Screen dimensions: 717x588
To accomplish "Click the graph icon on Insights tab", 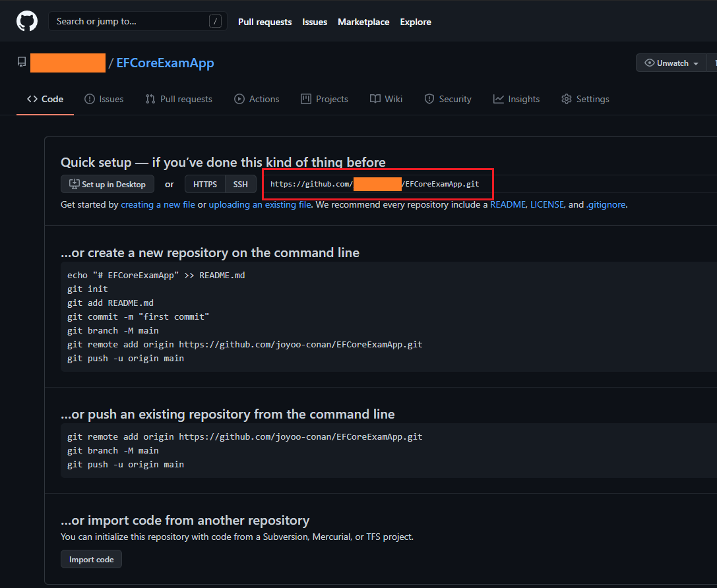I will coord(499,99).
